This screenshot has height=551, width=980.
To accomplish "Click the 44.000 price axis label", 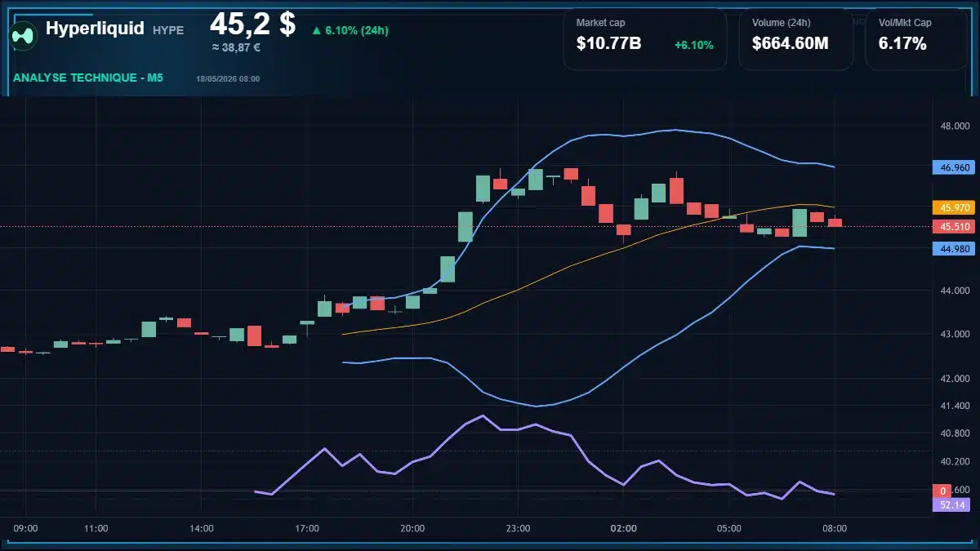I will tap(955, 291).
